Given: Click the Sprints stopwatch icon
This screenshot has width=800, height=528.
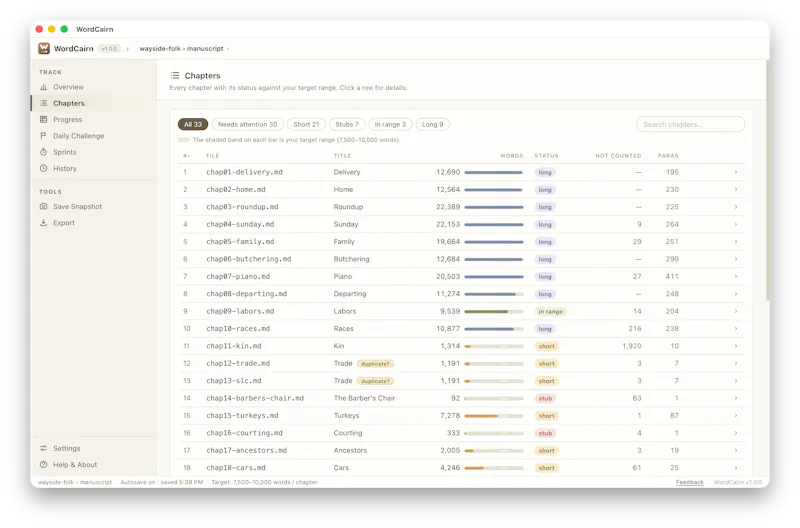Looking at the screenshot, I should click(x=43, y=152).
